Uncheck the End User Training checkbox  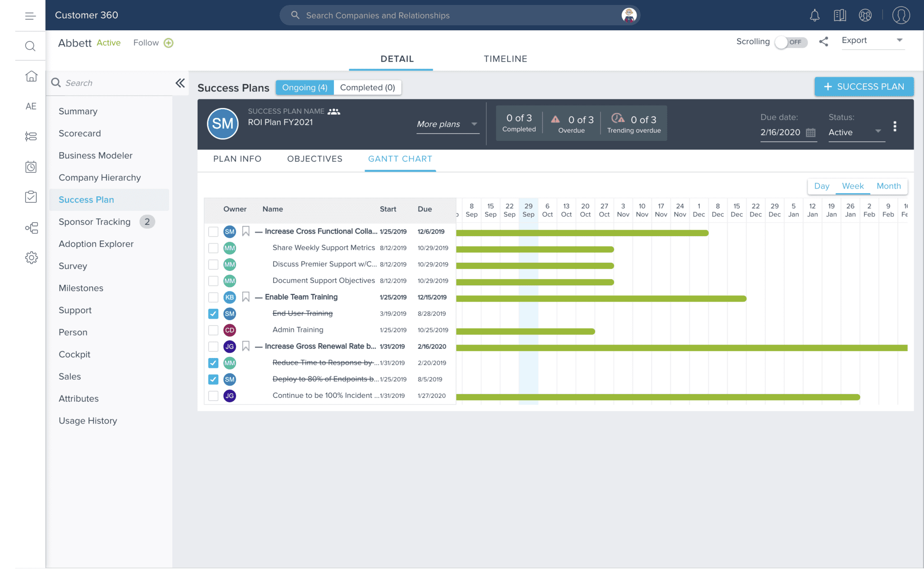(213, 313)
